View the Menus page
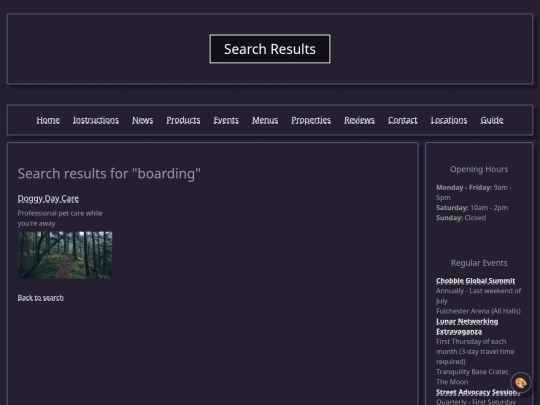This screenshot has height=405, width=540. pyautogui.click(x=265, y=120)
